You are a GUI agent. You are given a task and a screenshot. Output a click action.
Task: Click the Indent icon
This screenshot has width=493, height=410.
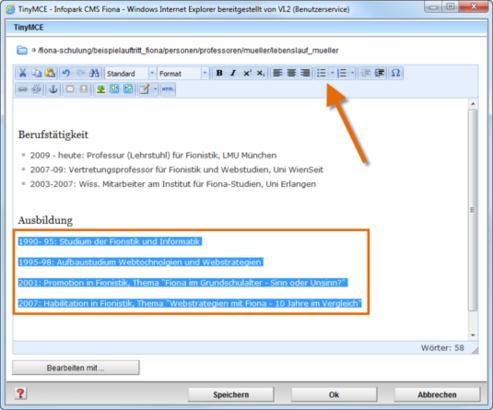[x=379, y=73]
